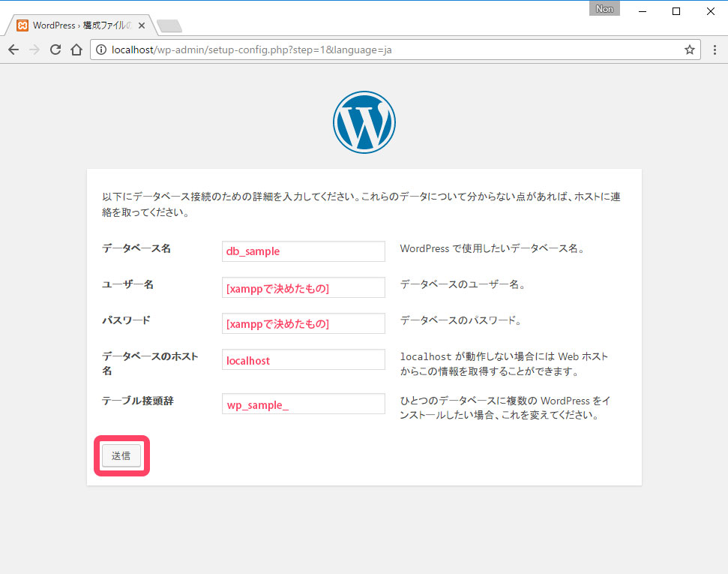
Task: Maximize the browser window
Action: tap(676, 11)
